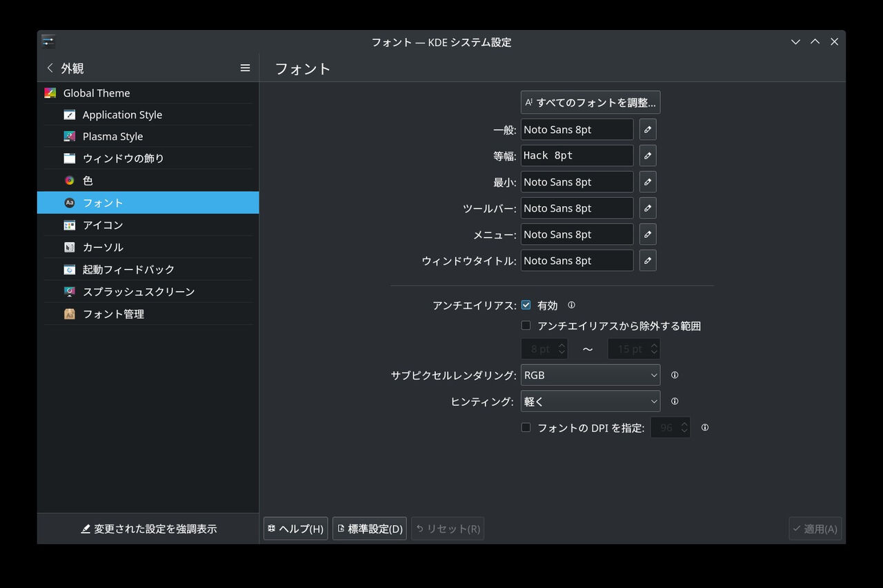Navigate back to 外観
This screenshot has height=588, width=883.
49,68
